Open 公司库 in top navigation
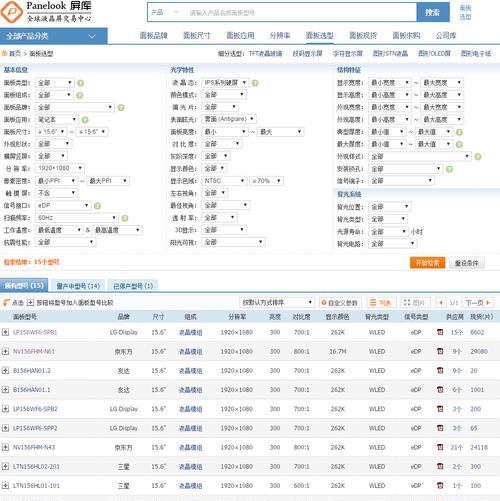 click(x=446, y=35)
